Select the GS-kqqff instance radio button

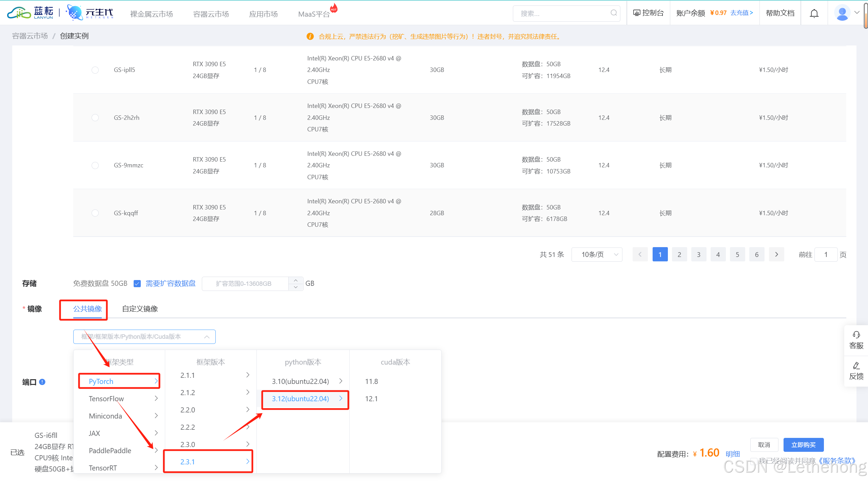click(x=95, y=213)
